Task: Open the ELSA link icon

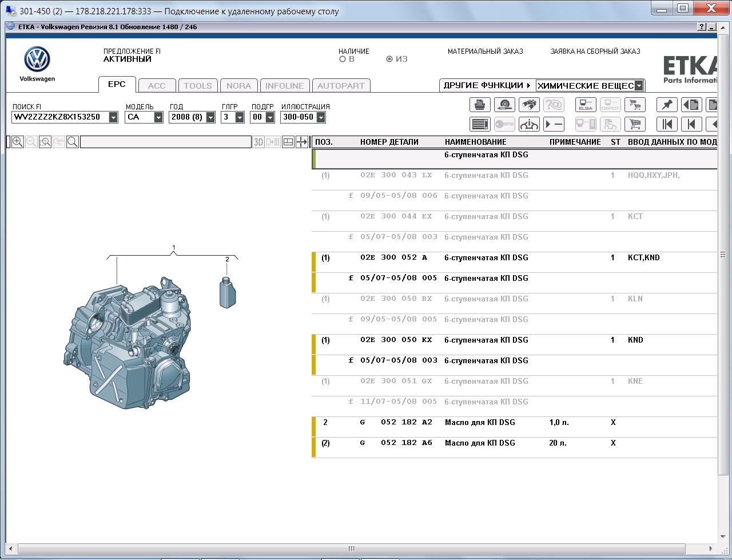Action: [586, 105]
